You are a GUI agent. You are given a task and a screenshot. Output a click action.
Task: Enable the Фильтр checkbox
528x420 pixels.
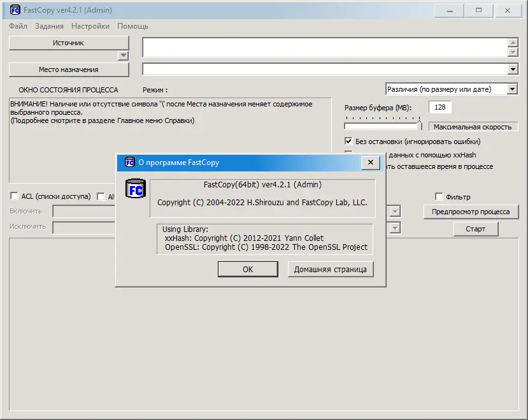(x=439, y=196)
